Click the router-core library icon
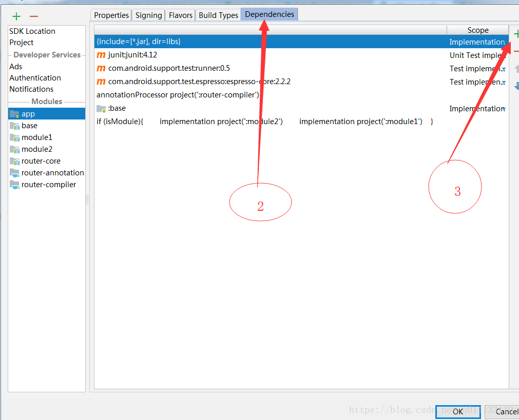The width and height of the screenshot is (519, 420). click(x=14, y=161)
